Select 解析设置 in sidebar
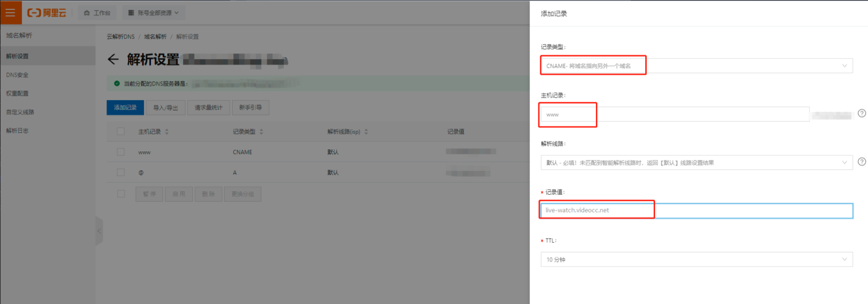Viewport: 868px width, 304px height. 47,56
